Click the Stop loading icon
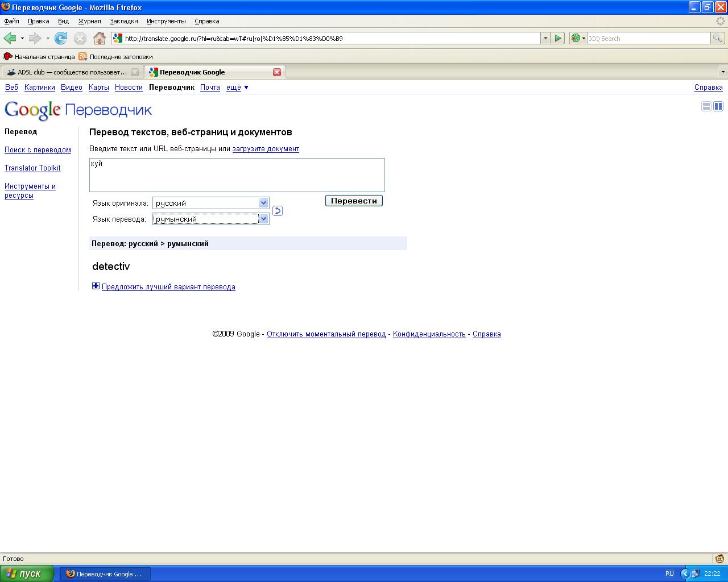 pyautogui.click(x=80, y=38)
